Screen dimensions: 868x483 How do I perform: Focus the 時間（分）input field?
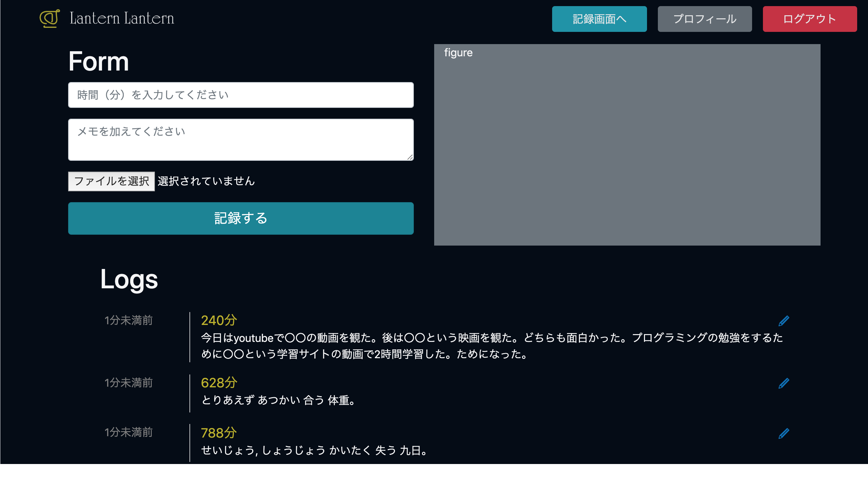point(241,95)
